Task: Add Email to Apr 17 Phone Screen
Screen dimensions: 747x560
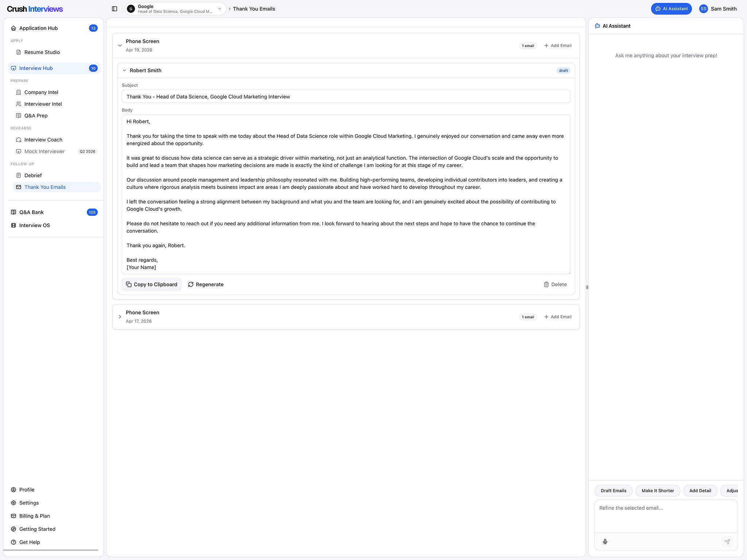Action: 558,317
